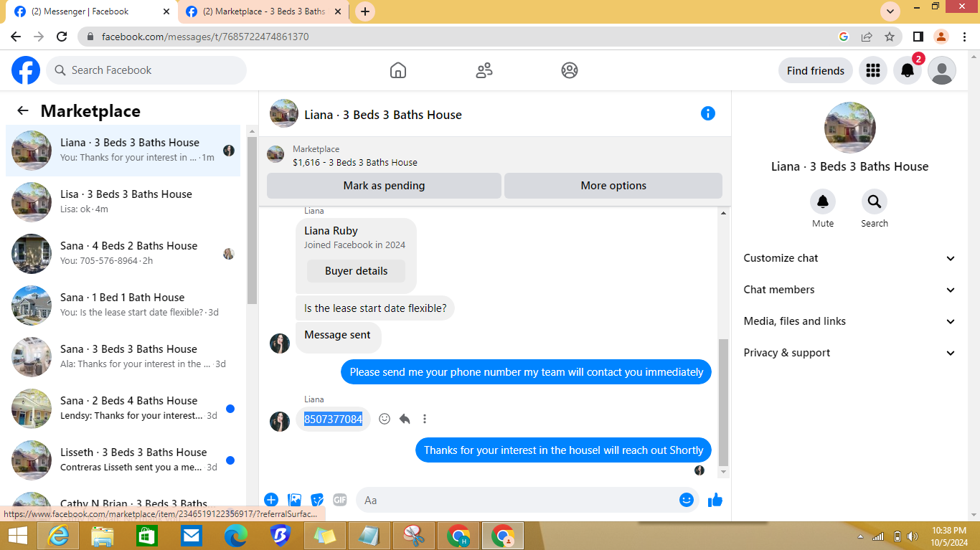Open the Google icon in the address bar
980x550 pixels.
pyautogui.click(x=844, y=37)
